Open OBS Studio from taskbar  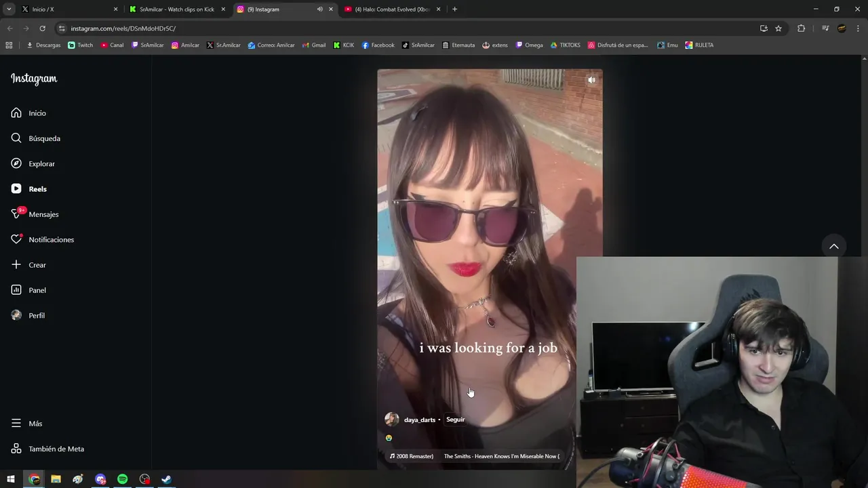(144, 479)
